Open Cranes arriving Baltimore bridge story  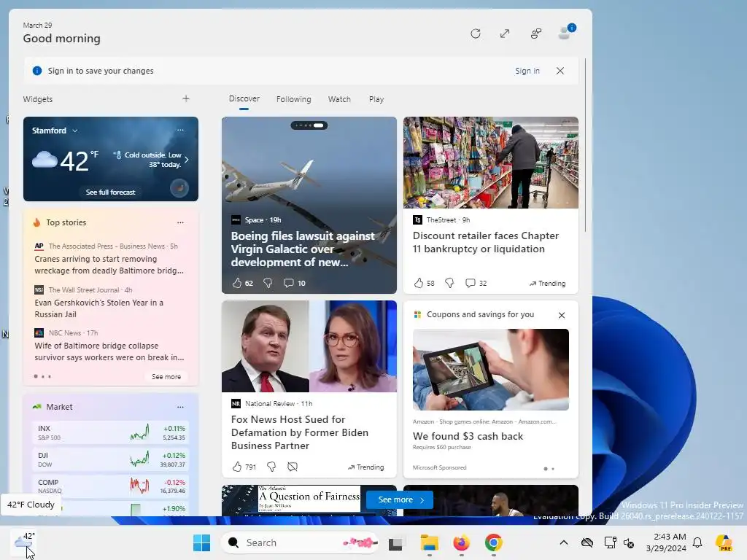109,265
